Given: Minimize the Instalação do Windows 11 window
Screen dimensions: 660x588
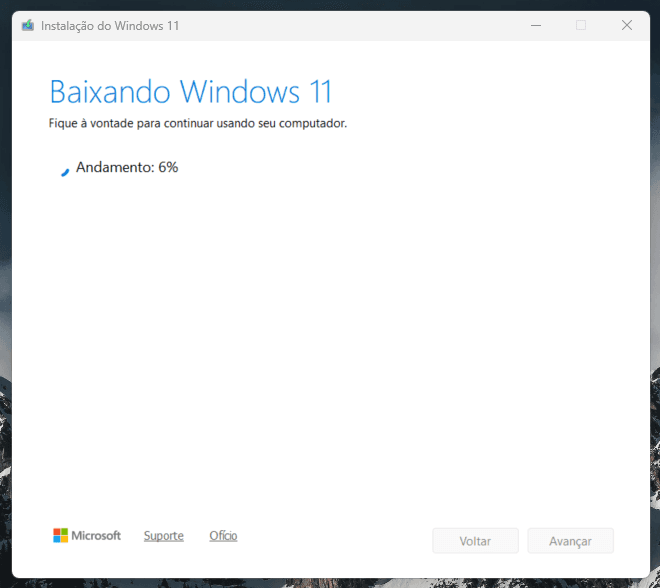Looking at the screenshot, I should pos(536,26).
